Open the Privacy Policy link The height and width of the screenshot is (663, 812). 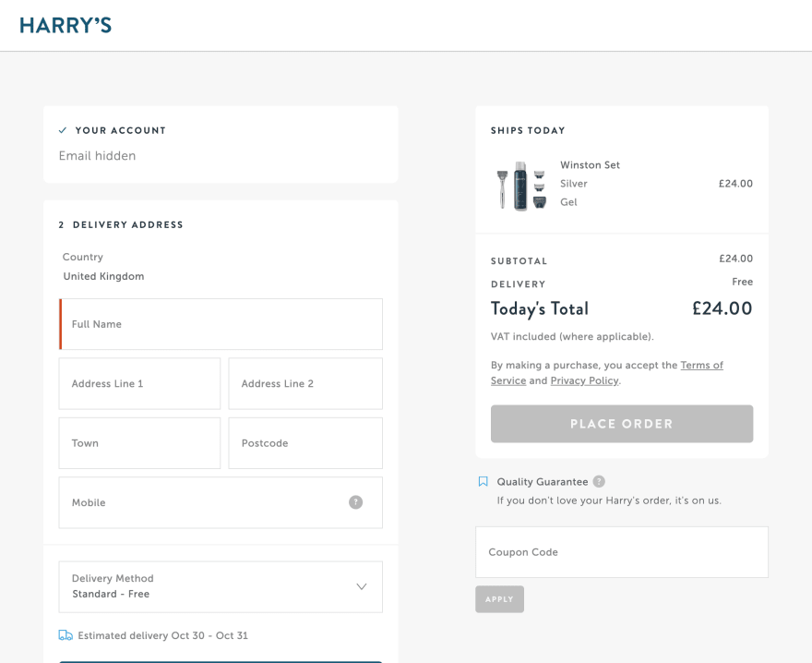click(585, 380)
